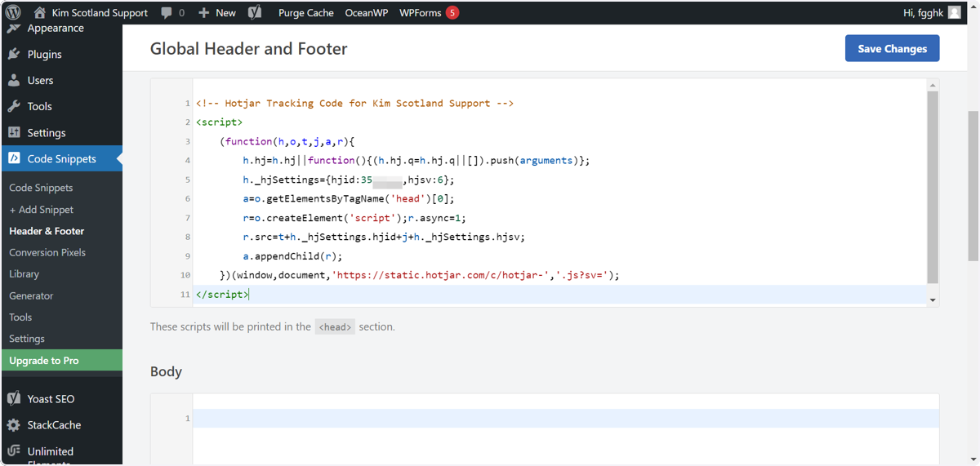Click the header editor scroll-down arrow
Screen dimensions: 980x466
click(933, 300)
